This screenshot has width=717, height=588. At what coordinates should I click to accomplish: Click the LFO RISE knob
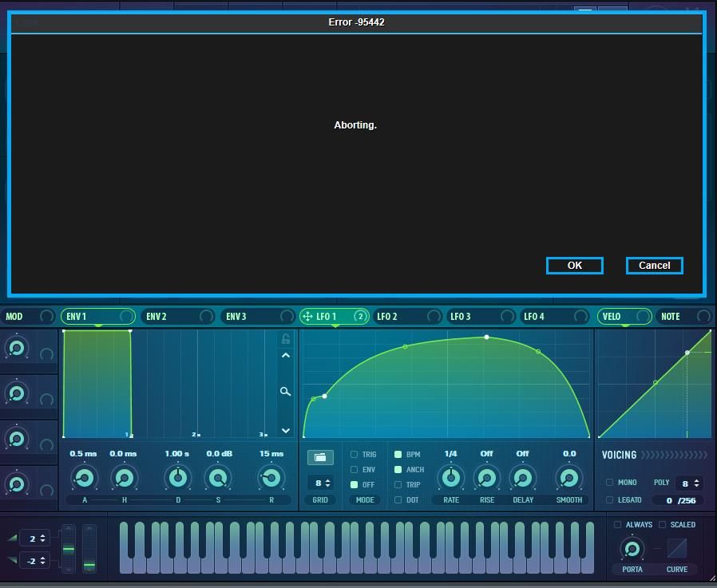pyautogui.click(x=486, y=478)
